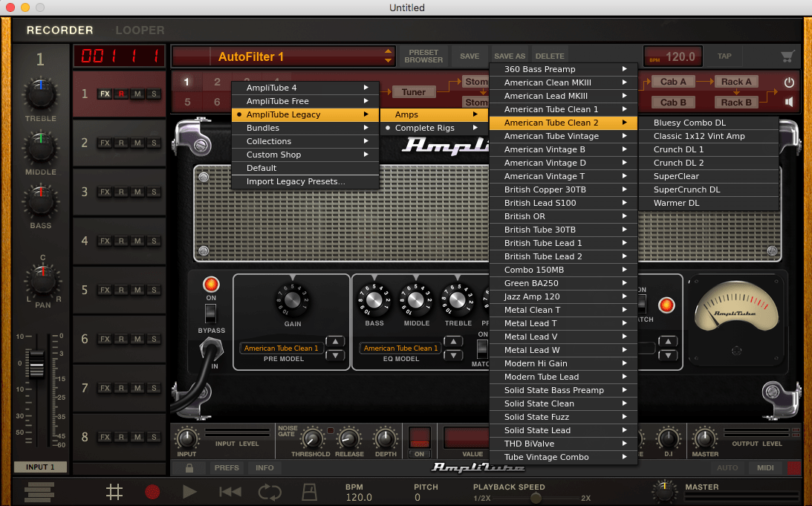812x506 pixels.
Task: Click EQ MODEL down arrow
Action: 454,355
